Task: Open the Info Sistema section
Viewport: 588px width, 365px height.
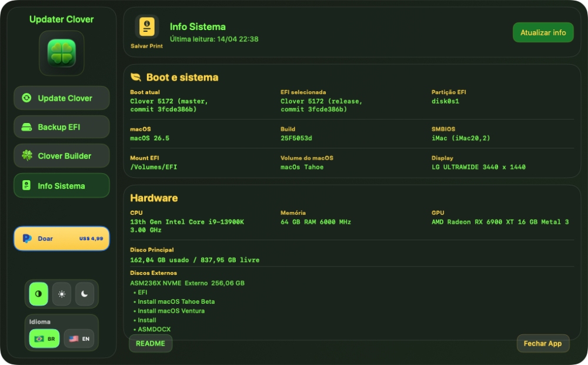Action: coord(62,185)
